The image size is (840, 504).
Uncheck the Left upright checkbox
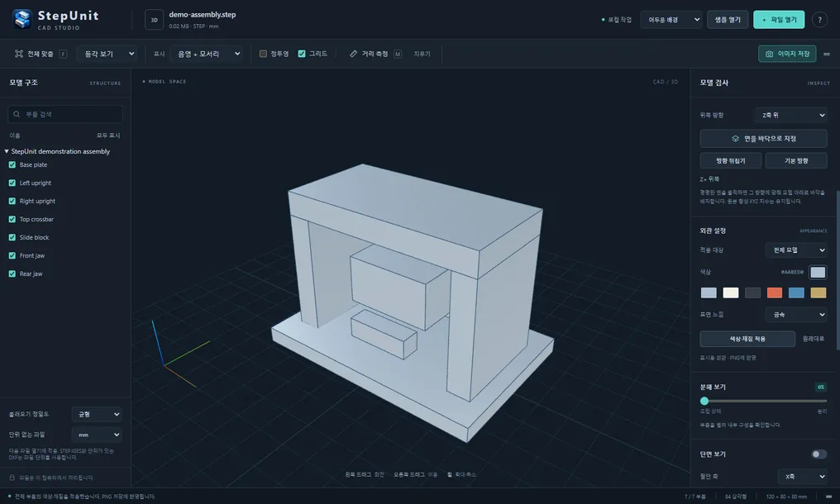(12, 183)
